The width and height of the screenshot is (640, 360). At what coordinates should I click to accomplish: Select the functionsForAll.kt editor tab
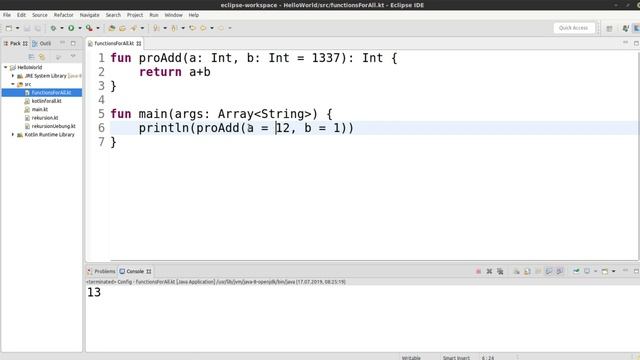(x=114, y=43)
